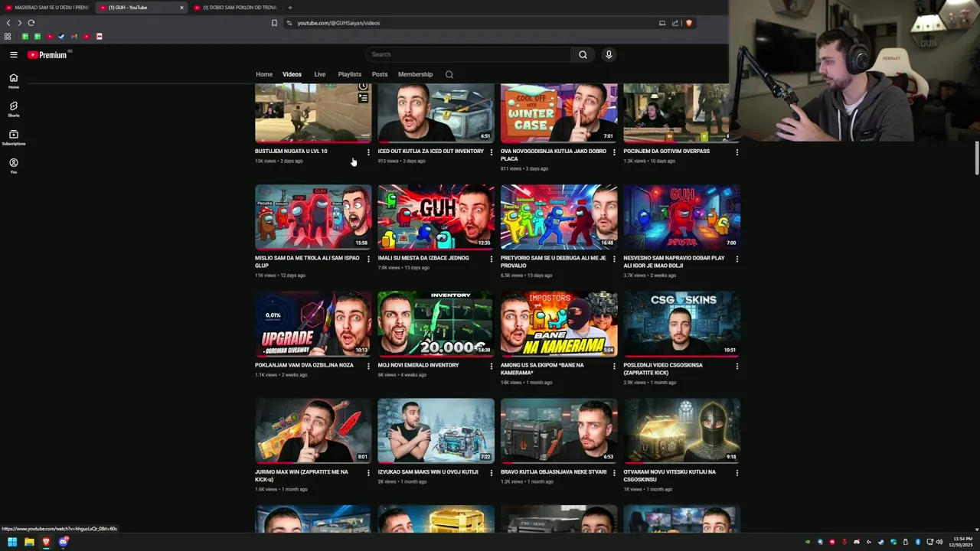This screenshot has height=551, width=980.
Task: Open options for IMALI SU MESTA video
Action: [492, 259]
